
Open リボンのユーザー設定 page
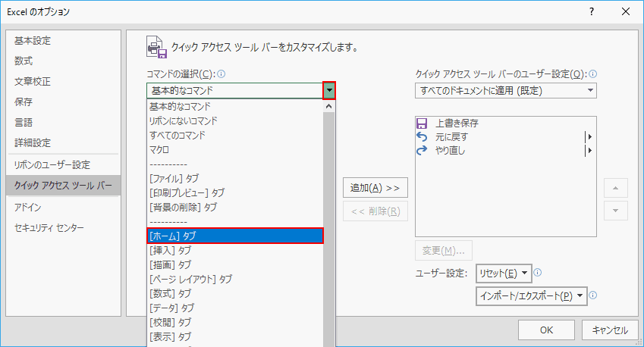click(63, 165)
